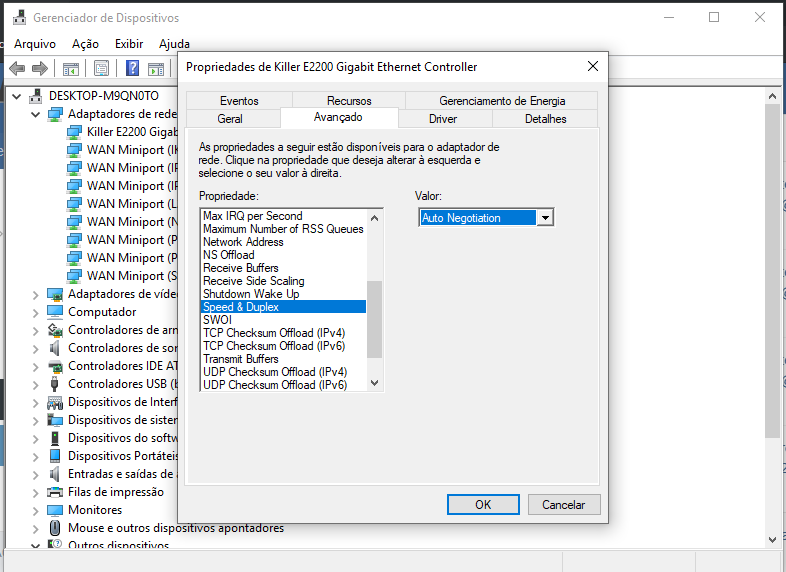Click the Mouse e outros dispositivos icon
The image size is (786, 572).
click(x=55, y=528)
